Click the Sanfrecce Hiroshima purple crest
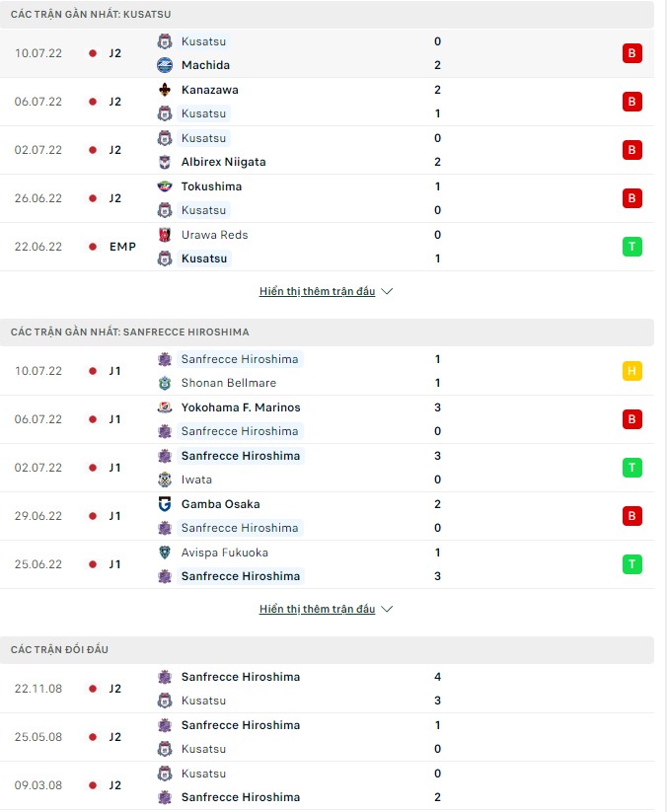 (165, 359)
